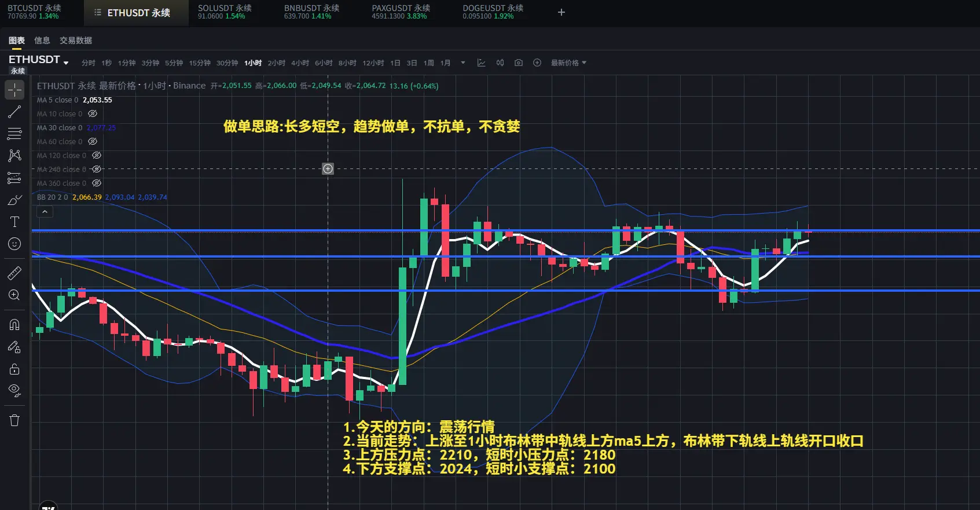Select the 分时 timeframe
The image size is (980, 510).
[88, 63]
